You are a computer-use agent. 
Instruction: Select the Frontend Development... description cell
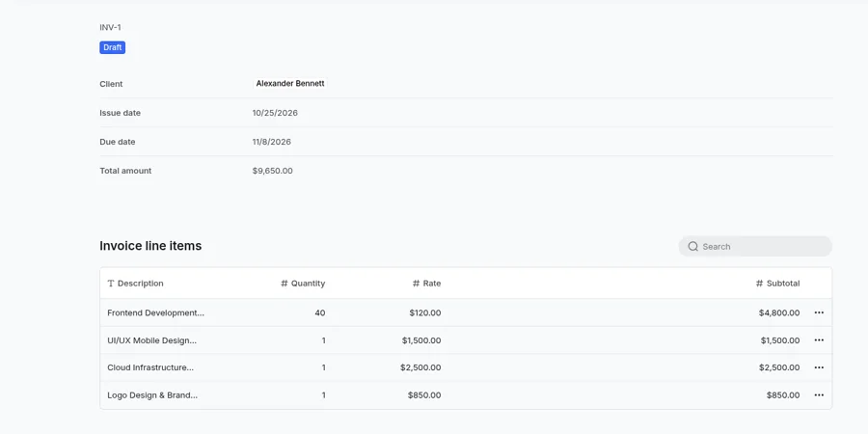155,312
